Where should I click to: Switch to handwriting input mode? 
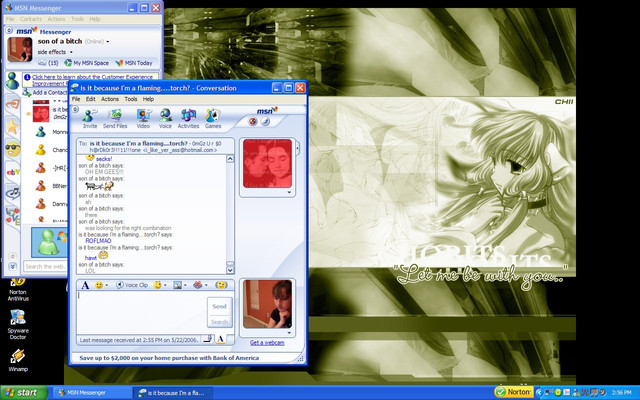[x=208, y=339]
